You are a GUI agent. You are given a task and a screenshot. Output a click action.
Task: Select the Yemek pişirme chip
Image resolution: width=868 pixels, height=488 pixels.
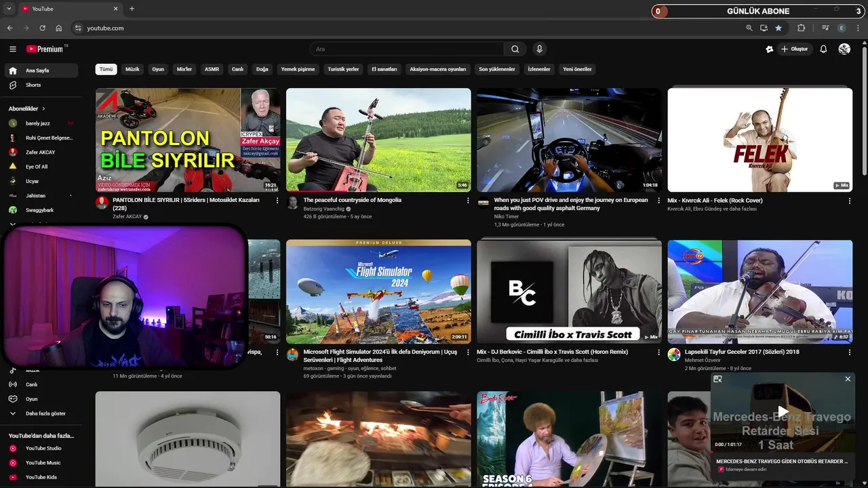coord(298,69)
